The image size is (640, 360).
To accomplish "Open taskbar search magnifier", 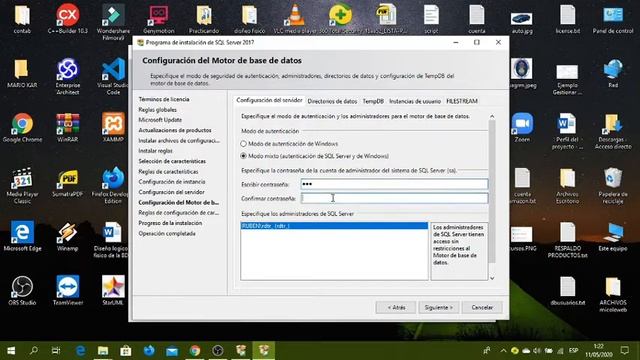I will point(34,351).
